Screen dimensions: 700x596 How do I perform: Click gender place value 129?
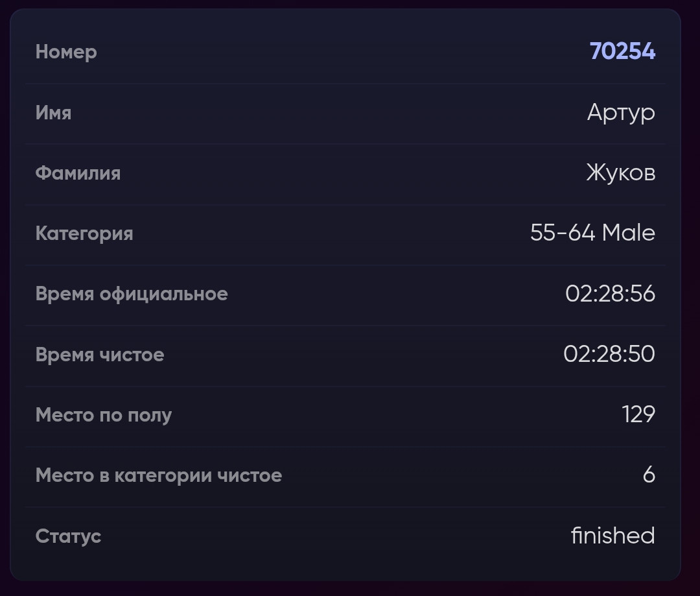[638, 414]
